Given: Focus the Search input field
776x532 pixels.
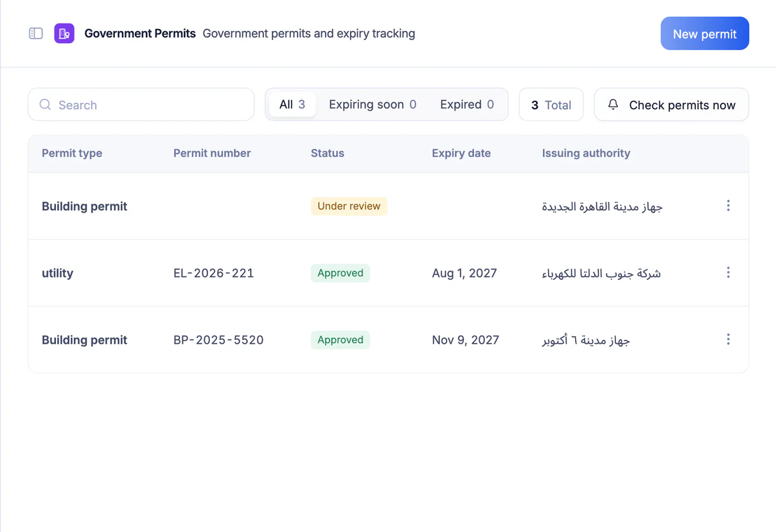Looking at the screenshot, I should 141,104.
